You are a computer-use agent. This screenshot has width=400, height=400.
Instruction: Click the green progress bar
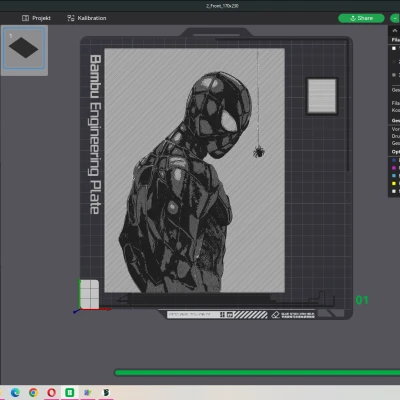tap(257, 372)
